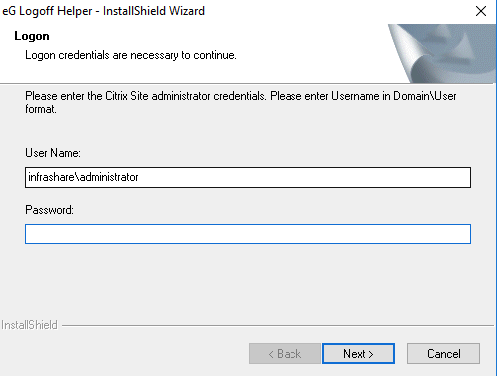Click the blank area below the Password field
Viewport: 497px width, 376px height.
click(248, 280)
